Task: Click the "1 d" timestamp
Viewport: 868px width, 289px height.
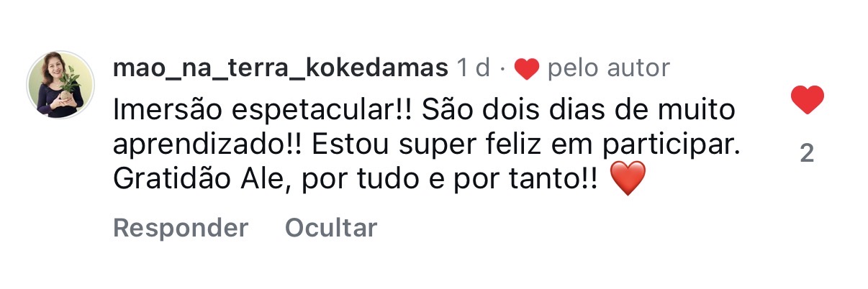Action: (x=474, y=68)
